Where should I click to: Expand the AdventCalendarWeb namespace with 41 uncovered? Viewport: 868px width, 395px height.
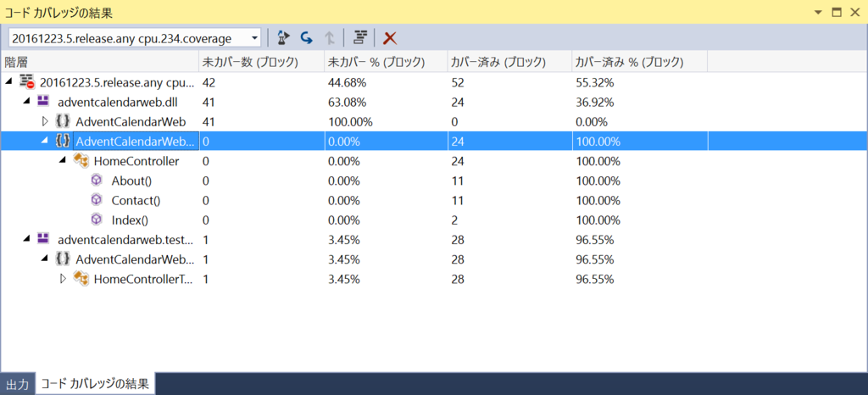click(46, 121)
